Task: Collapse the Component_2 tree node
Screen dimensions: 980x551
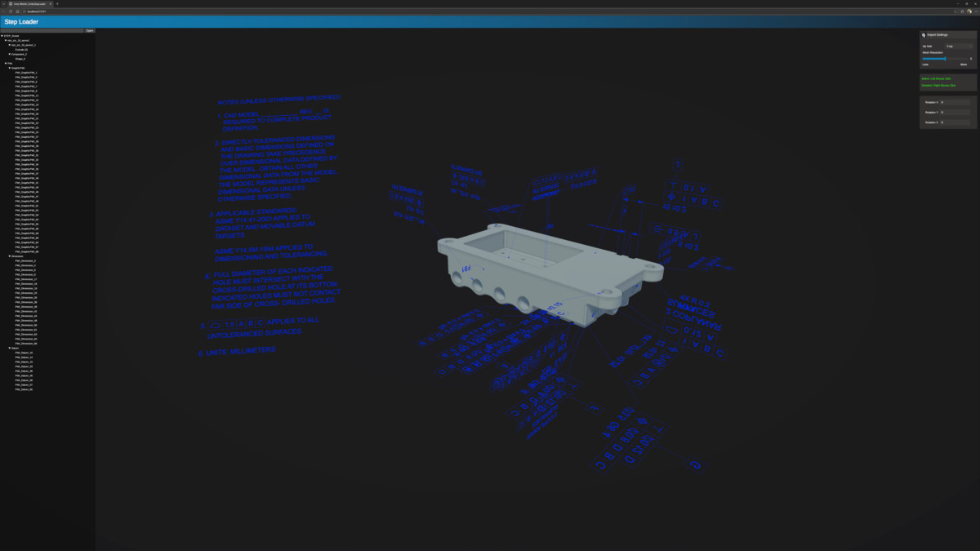Action: (10, 54)
